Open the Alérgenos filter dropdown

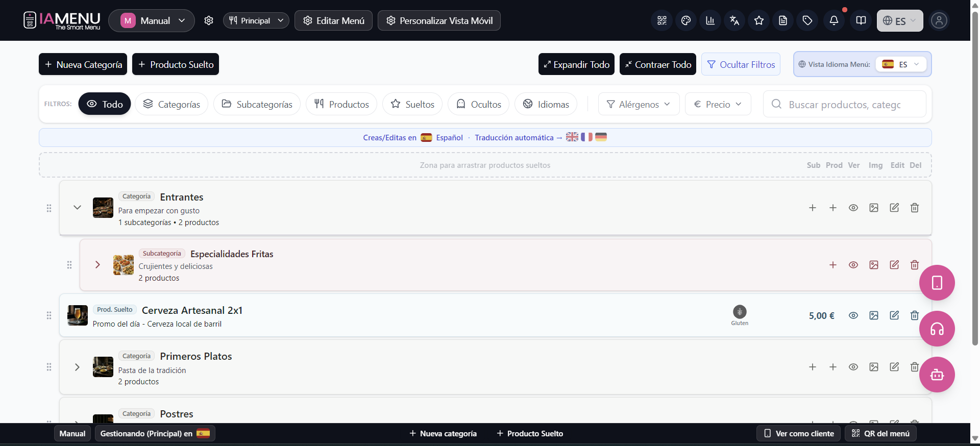(x=638, y=104)
